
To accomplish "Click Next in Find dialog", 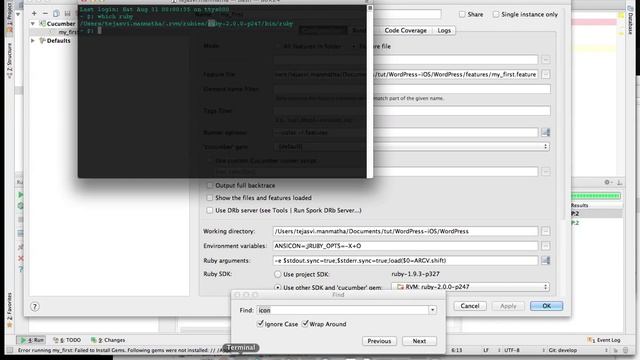I will (x=419, y=341).
